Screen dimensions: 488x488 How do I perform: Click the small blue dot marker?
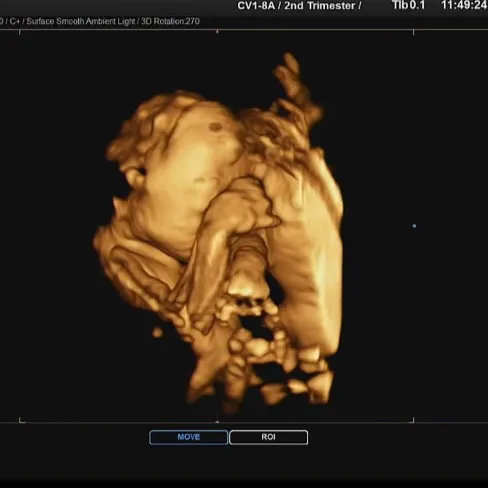click(x=414, y=226)
